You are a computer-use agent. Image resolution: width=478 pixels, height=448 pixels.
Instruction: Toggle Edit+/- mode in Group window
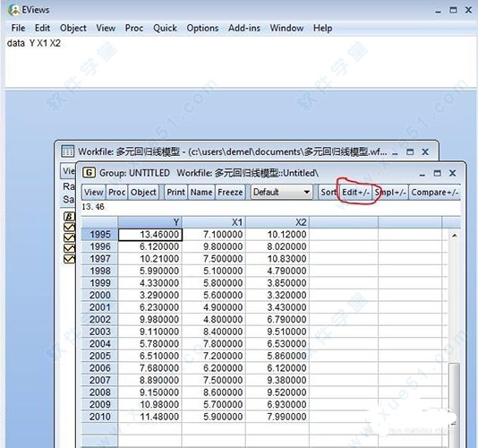pos(355,193)
